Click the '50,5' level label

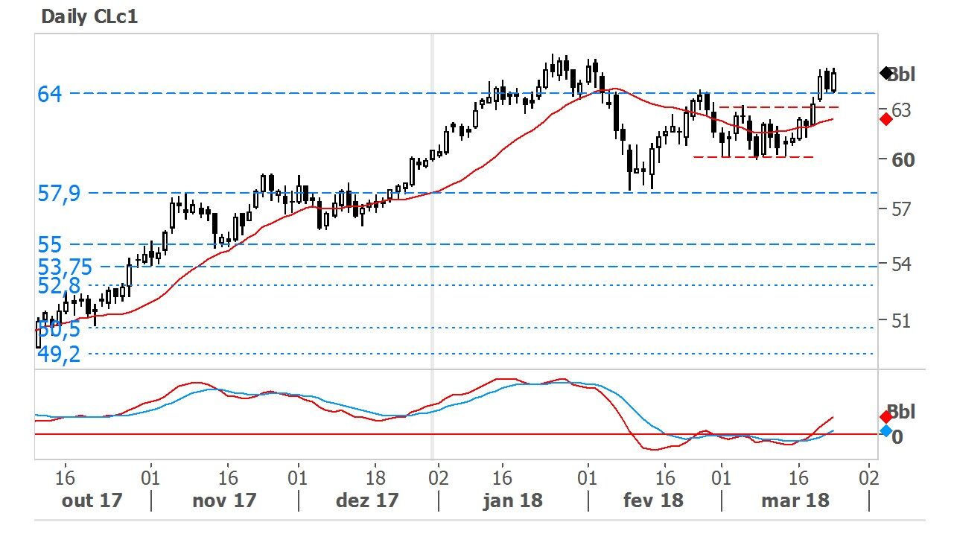pyautogui.click(x=59, y=329)
